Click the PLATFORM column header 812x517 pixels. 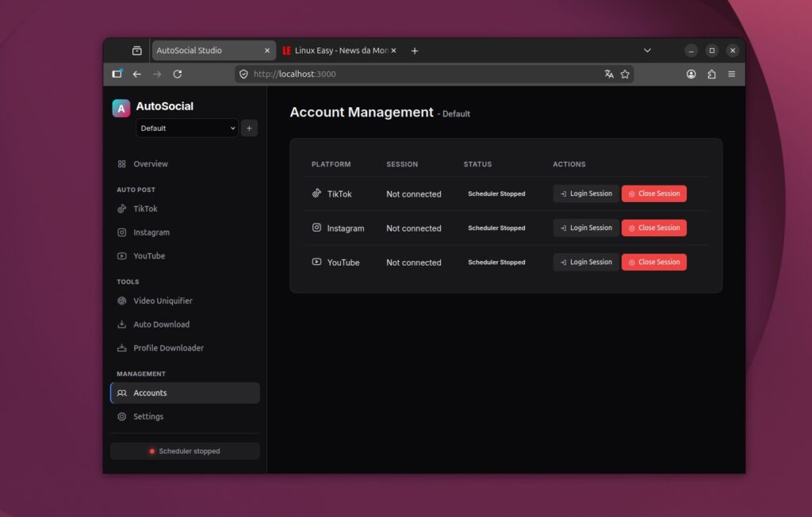click(x=331, y=164)
